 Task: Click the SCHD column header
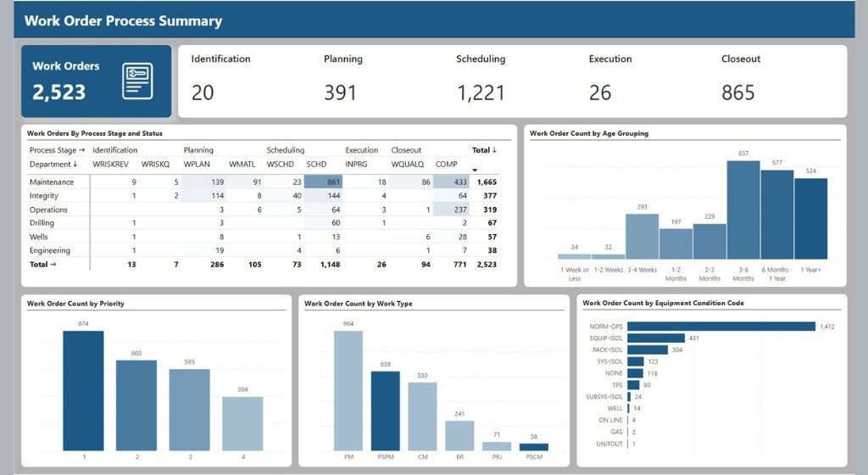tap(316, 165)
